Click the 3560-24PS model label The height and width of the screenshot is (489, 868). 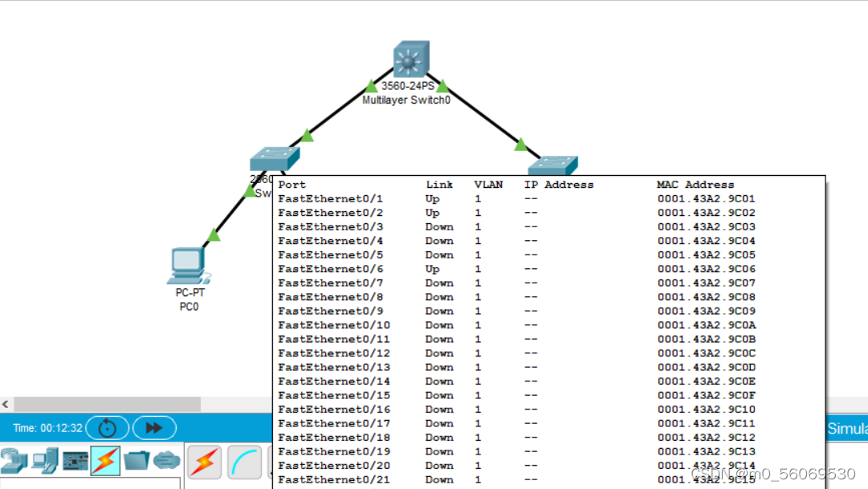pos(408,86)
